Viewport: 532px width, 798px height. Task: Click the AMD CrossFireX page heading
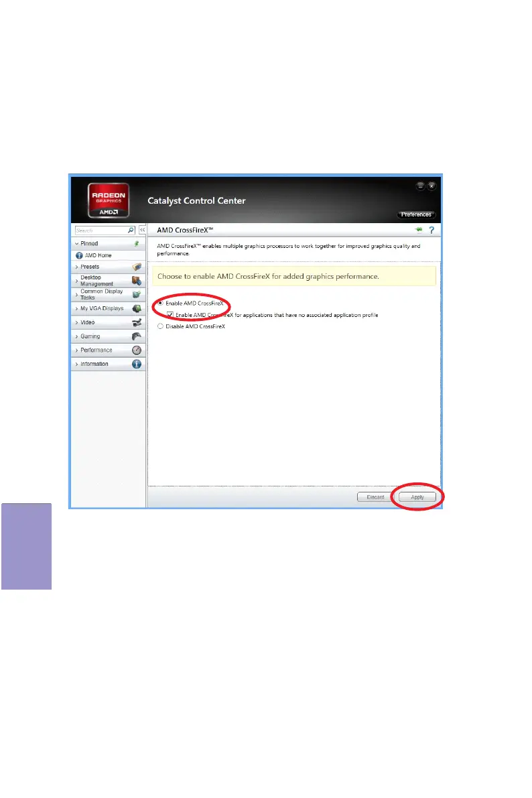tap(185, 230)
